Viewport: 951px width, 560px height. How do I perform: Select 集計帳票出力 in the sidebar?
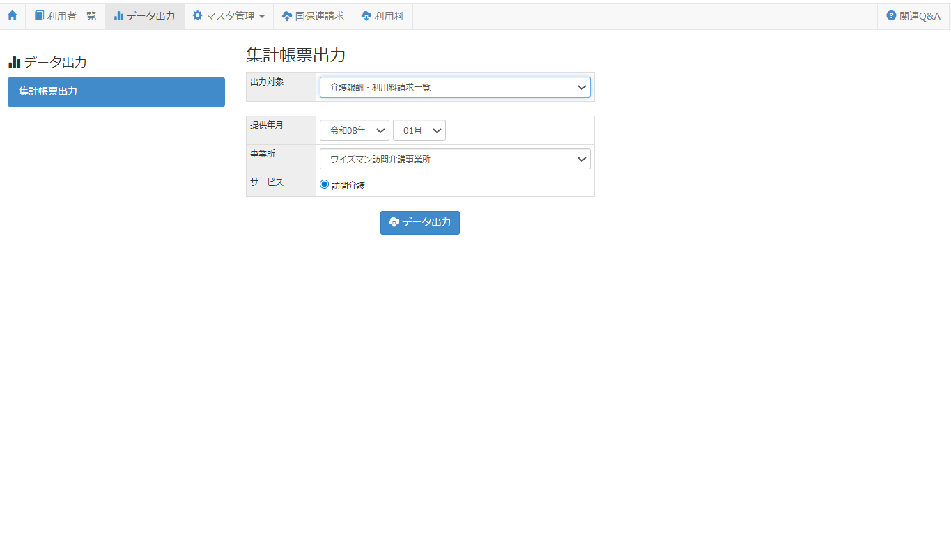click(x=116, y=92)
